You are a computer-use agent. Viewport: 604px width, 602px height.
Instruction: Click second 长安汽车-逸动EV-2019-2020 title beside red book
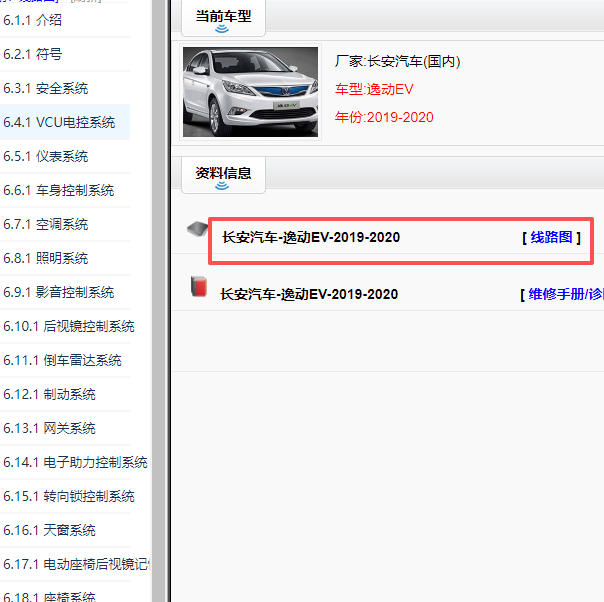[x=309, y=294]
